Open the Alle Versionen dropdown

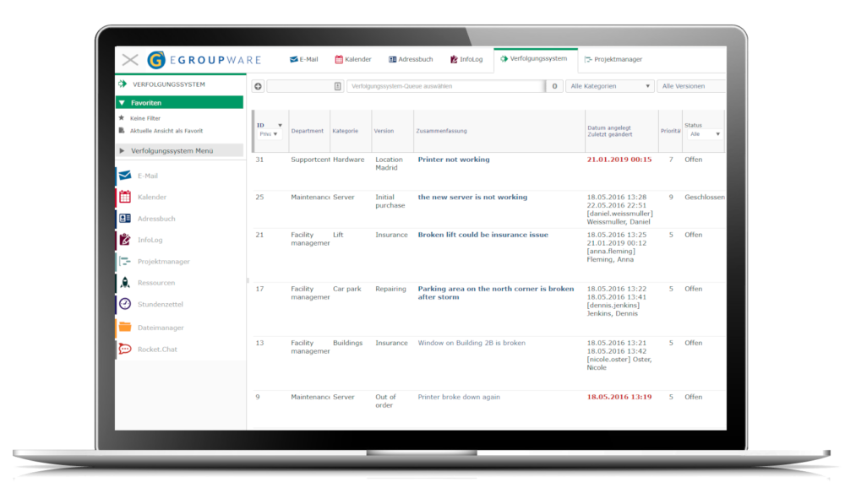(x=691, y=86)
